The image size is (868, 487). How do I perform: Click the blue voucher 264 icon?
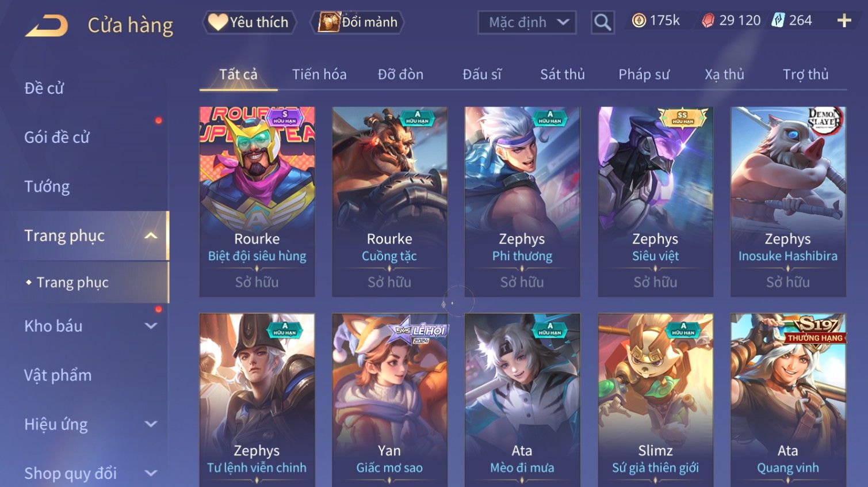(x=778, y=21)
